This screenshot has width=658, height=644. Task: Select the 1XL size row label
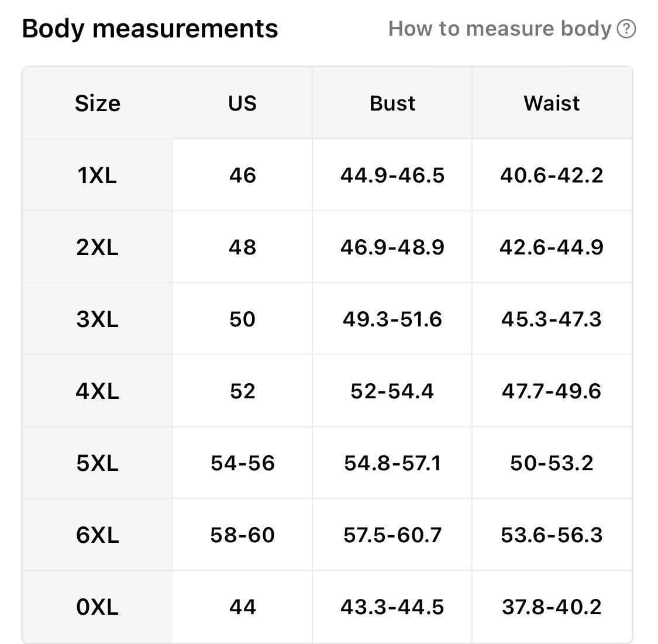(97, 175)
